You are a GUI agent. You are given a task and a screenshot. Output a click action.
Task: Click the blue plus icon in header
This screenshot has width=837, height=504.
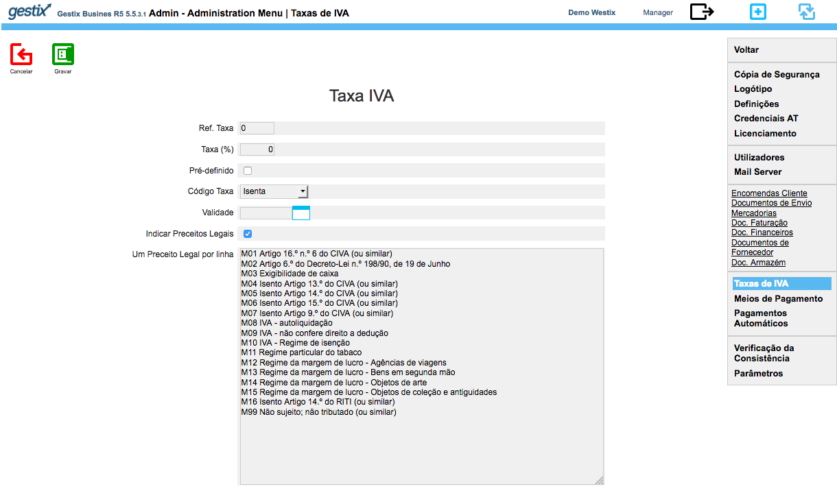(x=757, y=12)
